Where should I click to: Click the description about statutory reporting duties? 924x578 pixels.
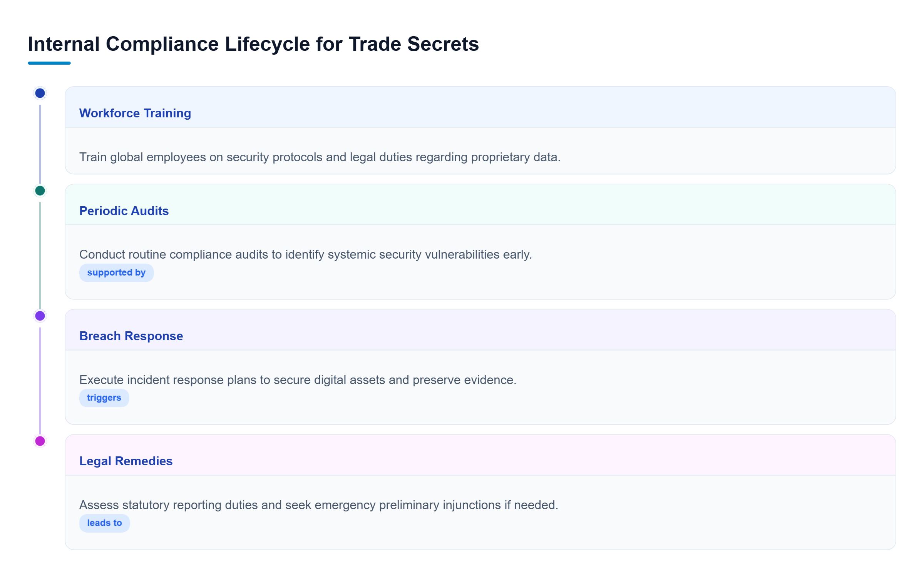tap(319, 505)
